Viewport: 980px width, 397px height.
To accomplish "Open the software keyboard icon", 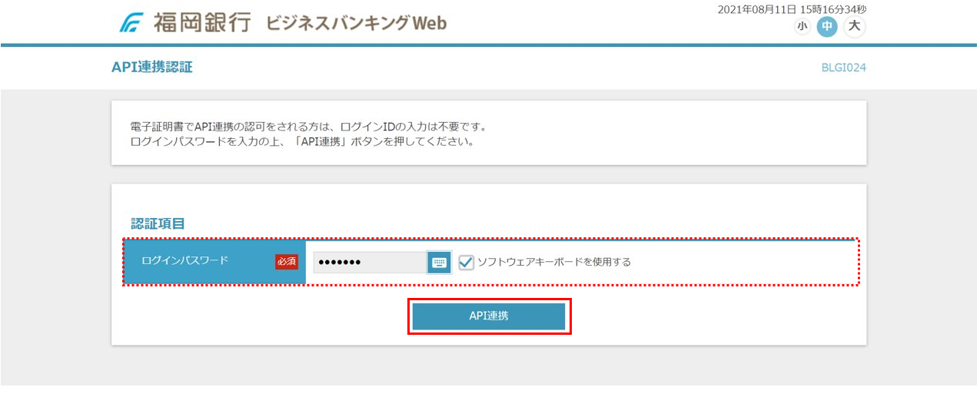I will click(439, 263).
